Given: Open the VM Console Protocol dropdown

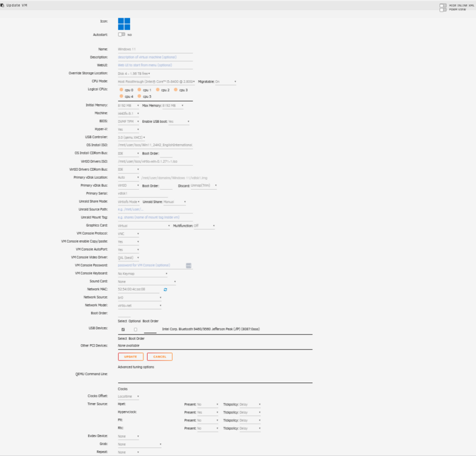Looking at the screenshot, I should pos(128,233).
